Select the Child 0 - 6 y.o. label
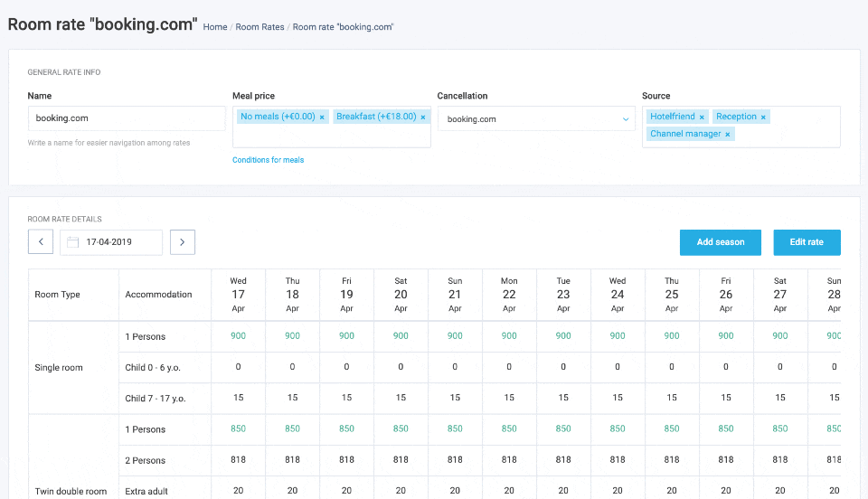This screenshot has height=499, width=868. tap(153, 368)
